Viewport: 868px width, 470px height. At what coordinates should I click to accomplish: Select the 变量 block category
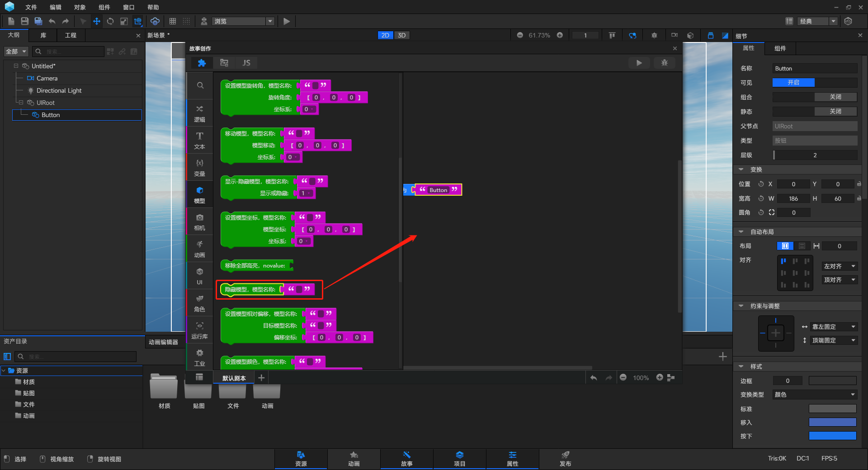200,167
